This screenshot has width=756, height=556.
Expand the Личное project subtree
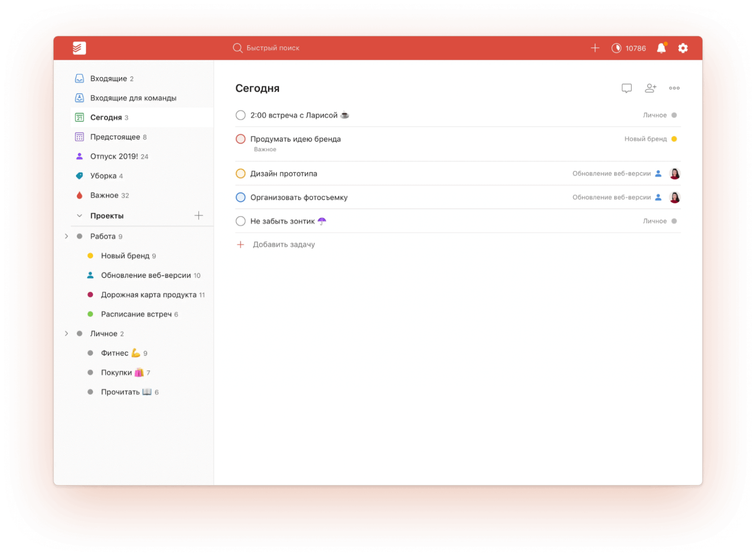[66, 333]
